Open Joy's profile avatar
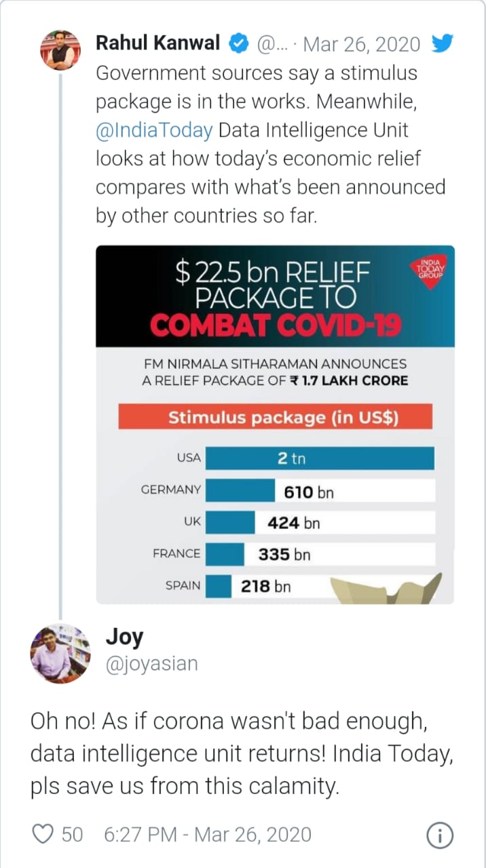Viewport: 486px width, 868px height. [60, 653]
